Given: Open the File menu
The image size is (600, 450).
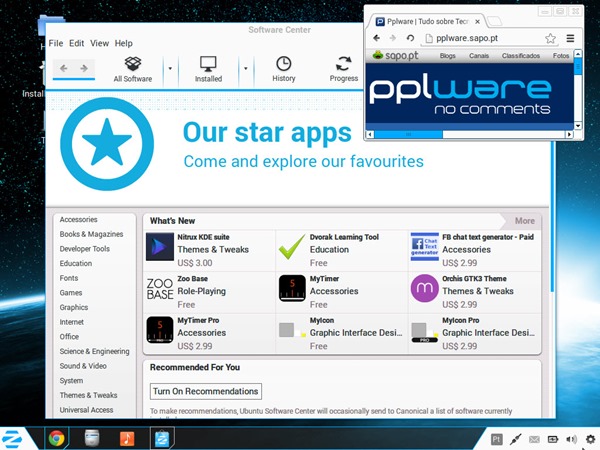Looking at the screenshot, I should (x=56, y=43).
